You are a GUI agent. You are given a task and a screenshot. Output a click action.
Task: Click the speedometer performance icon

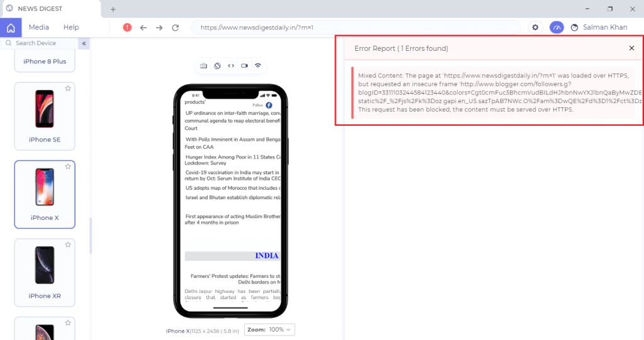pyautogui.click(x=556, y=28)
